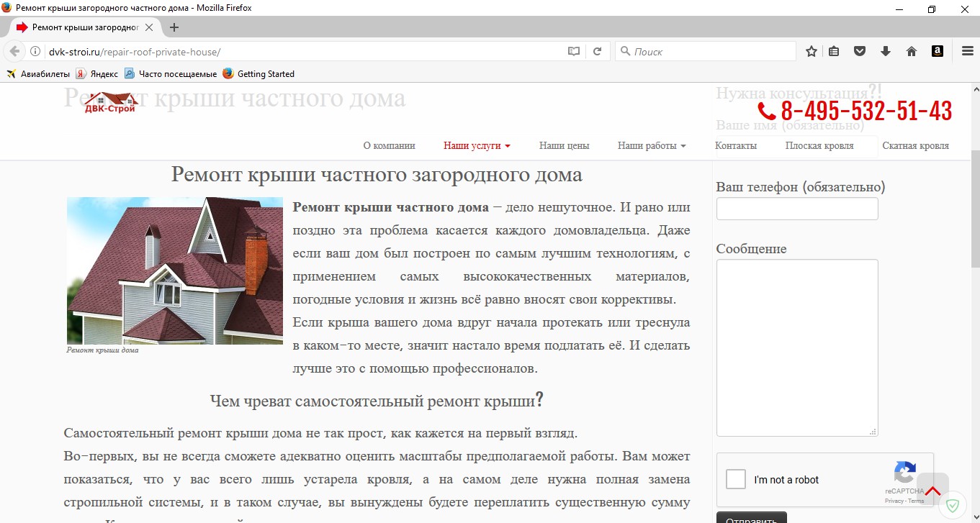
Task: Click the page vertical scrollbar thumb
Action: point(975,207)
